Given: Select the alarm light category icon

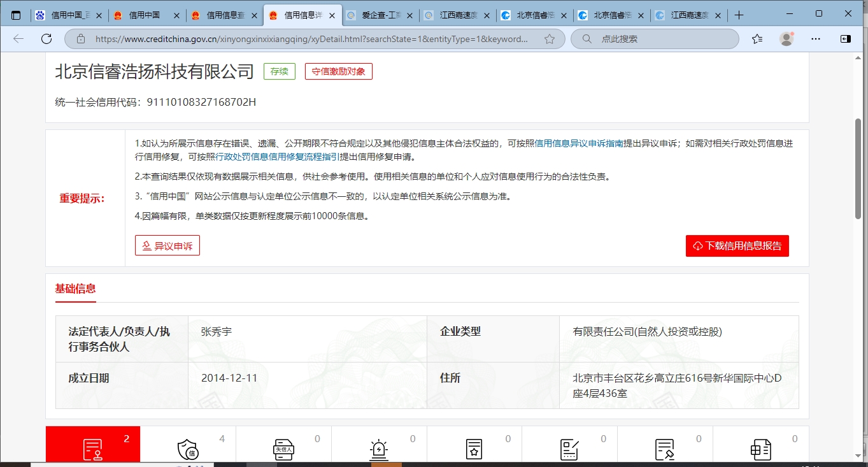Looking at the screenshot, I should point(379,449).
